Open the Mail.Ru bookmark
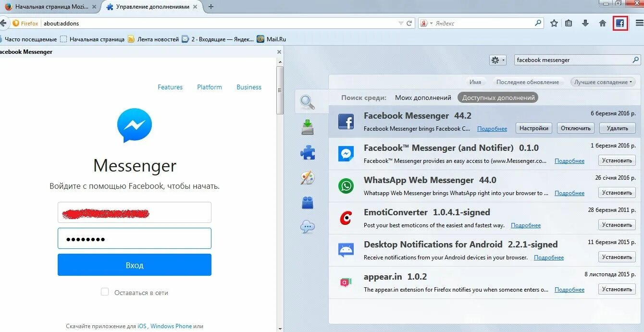 click(272, 39)
